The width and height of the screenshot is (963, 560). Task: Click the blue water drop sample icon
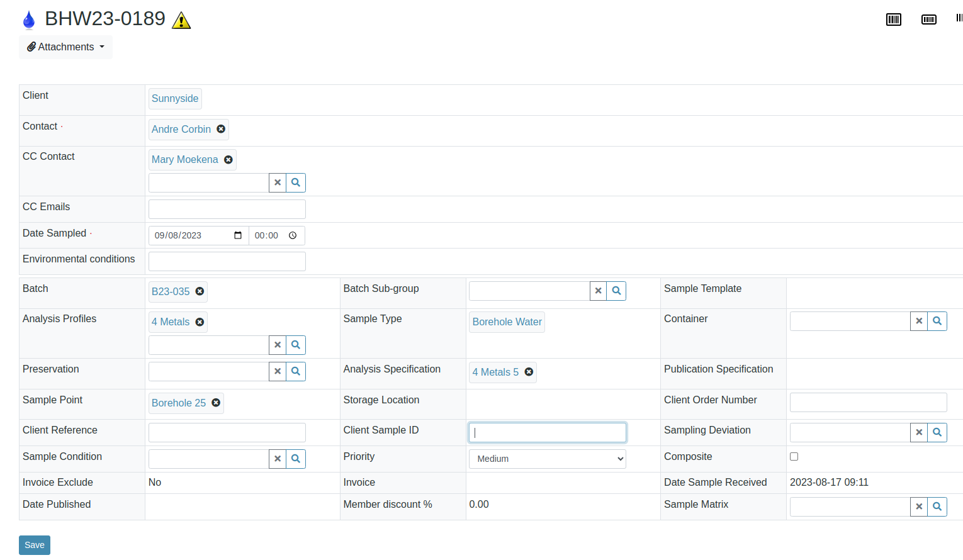28,19
